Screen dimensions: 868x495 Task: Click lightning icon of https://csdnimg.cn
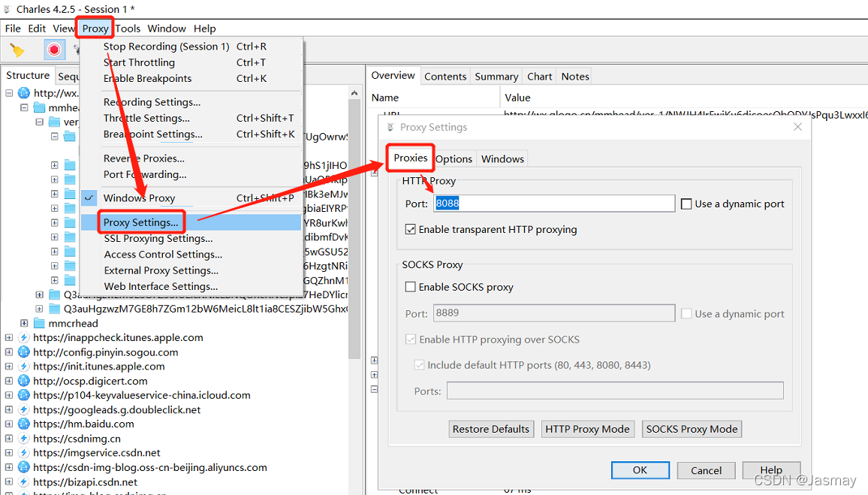click(x=24, y=438)
